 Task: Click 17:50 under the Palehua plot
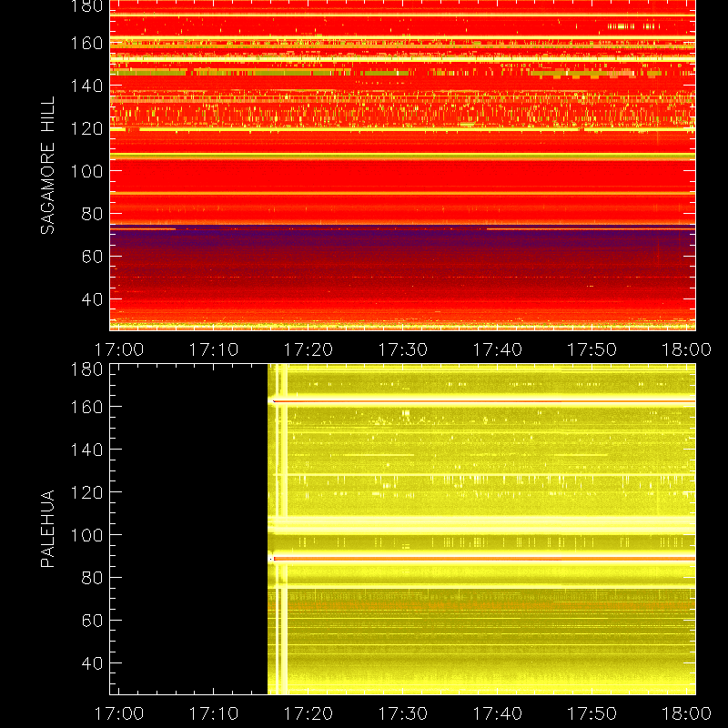point(592,713)
